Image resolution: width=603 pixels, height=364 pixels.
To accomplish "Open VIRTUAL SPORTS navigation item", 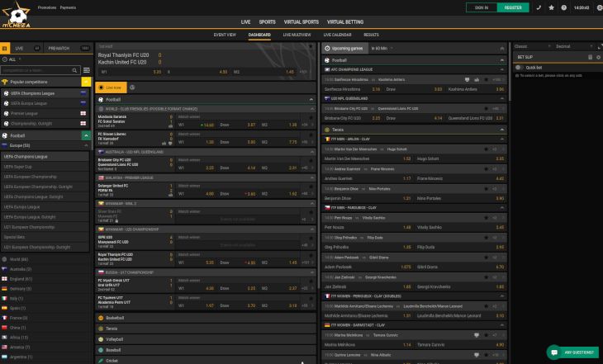I will (301, 22).
